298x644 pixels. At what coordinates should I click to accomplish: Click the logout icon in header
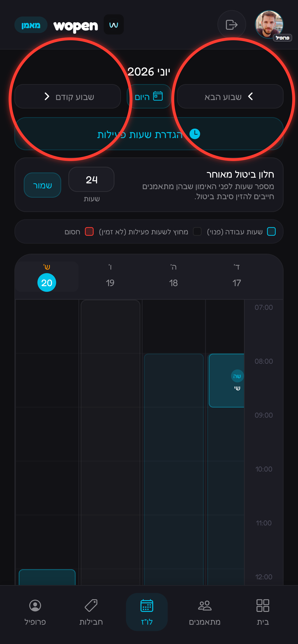tap(231, 24)
